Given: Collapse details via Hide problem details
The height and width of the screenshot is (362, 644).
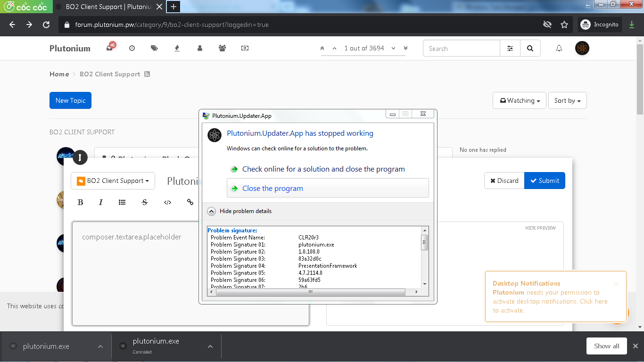Looking at the screenshot, I should [239, 211].
